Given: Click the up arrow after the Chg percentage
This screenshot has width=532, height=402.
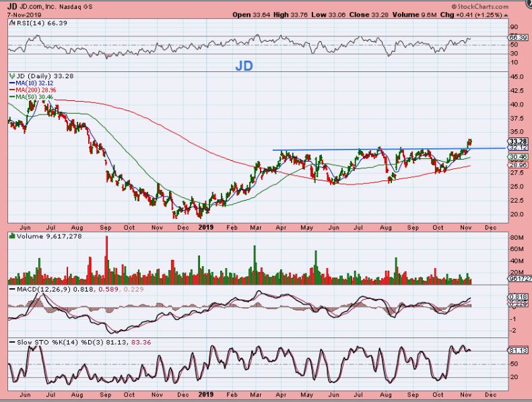Looking at the screenshot, I should pyautogui.click(x=506, y=15).
